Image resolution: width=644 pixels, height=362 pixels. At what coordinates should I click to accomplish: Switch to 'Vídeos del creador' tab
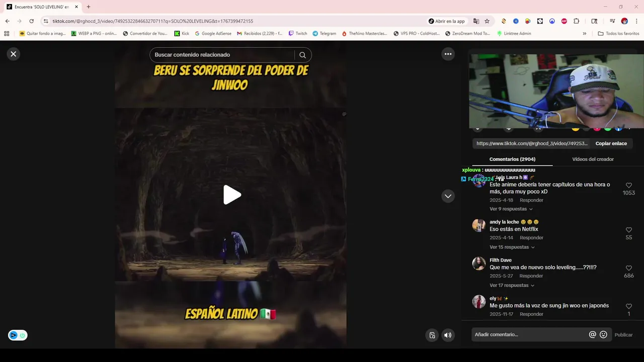pos(593,159)
